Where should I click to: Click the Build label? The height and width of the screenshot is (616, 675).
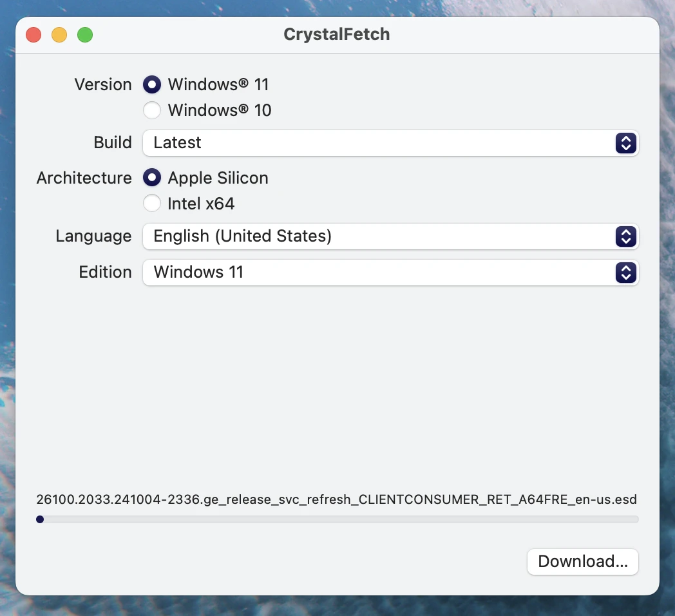(x=113, y=142)
